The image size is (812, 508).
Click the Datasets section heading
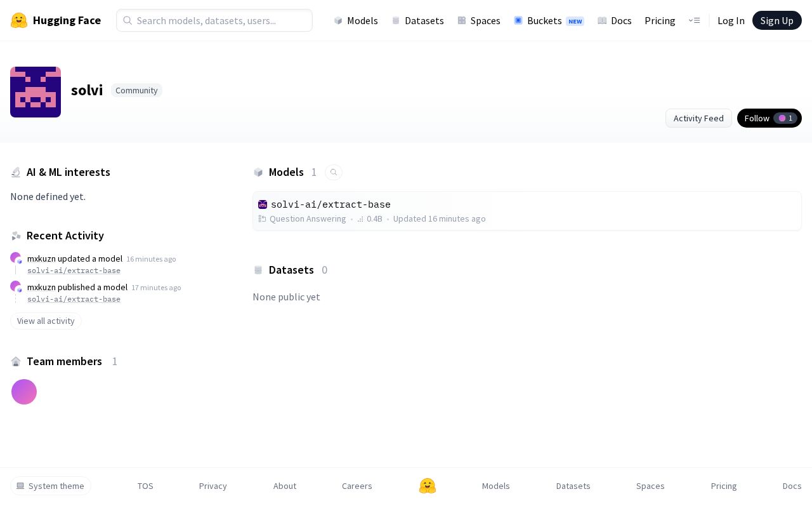(291, 270)
